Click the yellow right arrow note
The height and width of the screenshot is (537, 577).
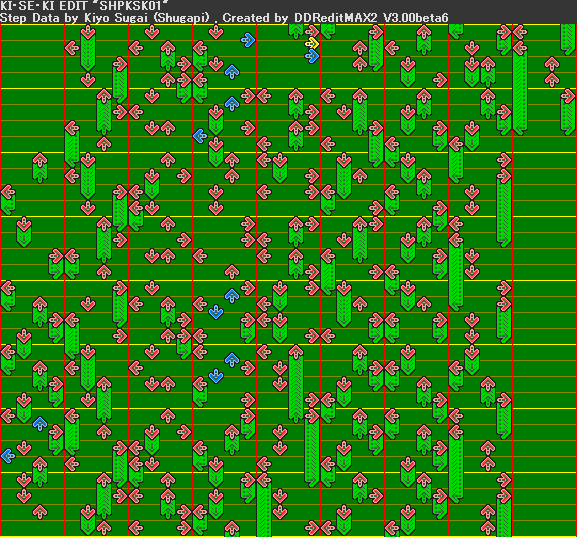click(312, 43)
